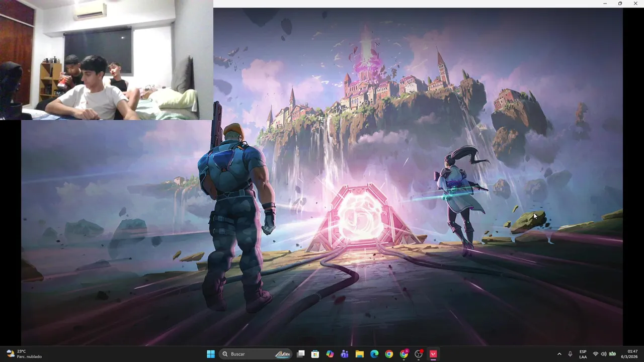The height and width of the screenshot is (362, 644).
Task: Open Google Chrome from the taskbar
Action: (x=389, y=354)
